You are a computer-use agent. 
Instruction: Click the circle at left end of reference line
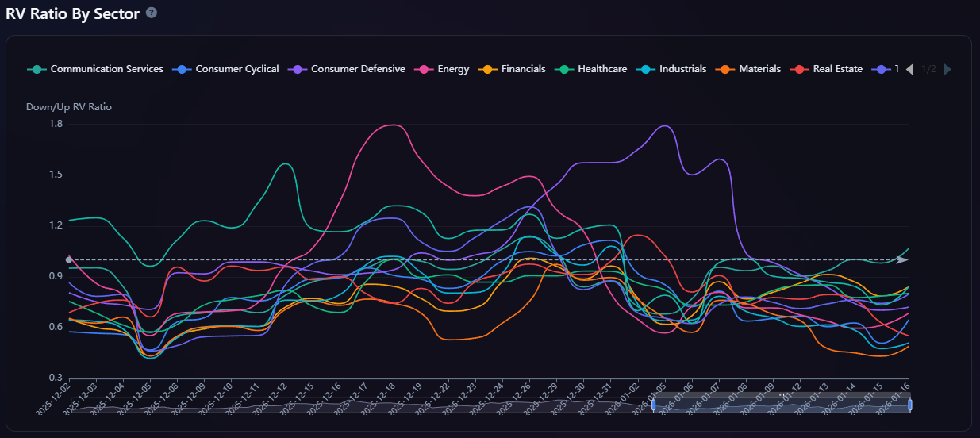69,259
